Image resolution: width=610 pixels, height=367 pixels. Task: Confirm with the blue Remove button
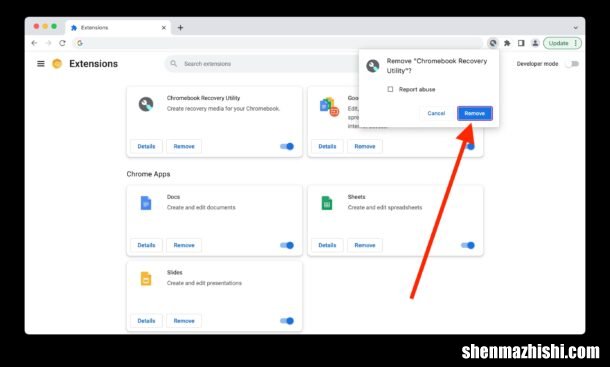[475, 113]
